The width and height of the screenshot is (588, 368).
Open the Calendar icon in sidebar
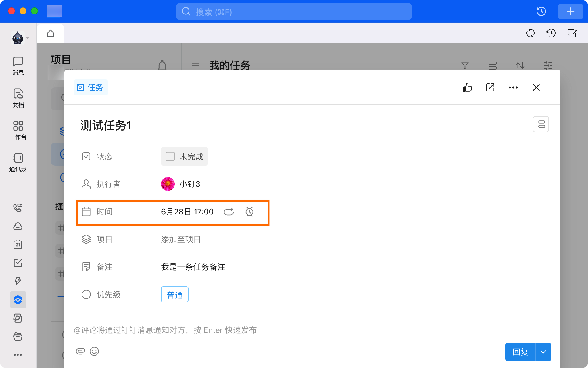(18, 244)
